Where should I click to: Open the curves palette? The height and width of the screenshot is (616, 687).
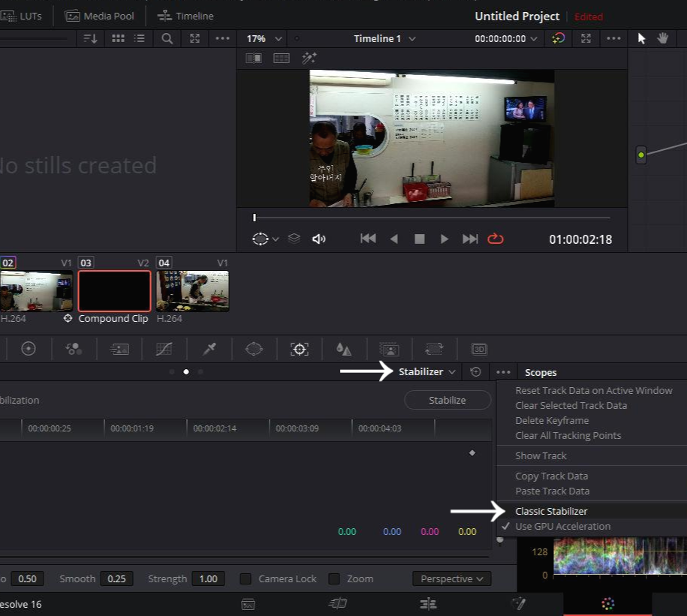(164, 349)
